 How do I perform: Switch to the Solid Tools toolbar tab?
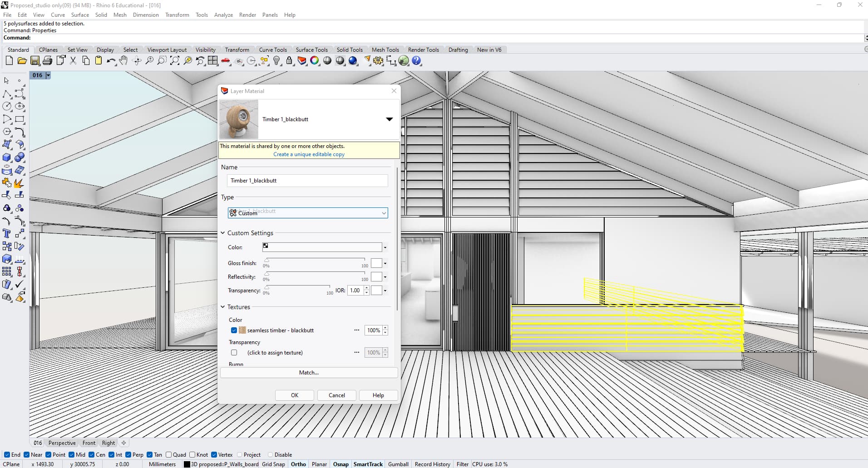350,50
